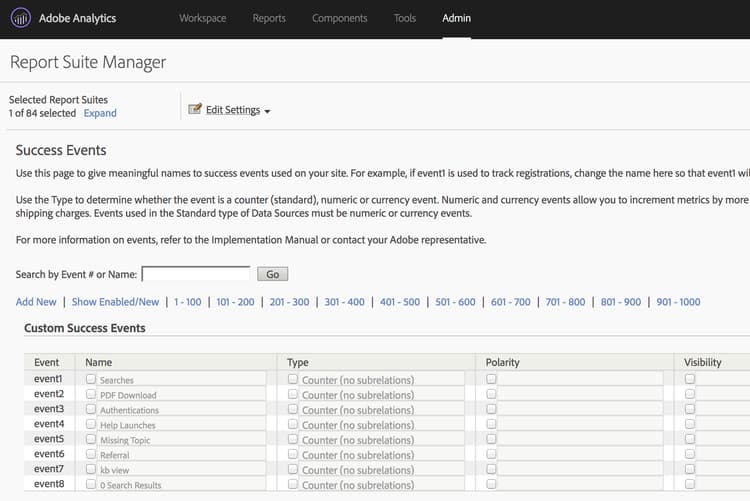Open the Type dropdown for event2
Image resolution: width=750 pixels, height=501 pixels.
[x=382, y=395]
